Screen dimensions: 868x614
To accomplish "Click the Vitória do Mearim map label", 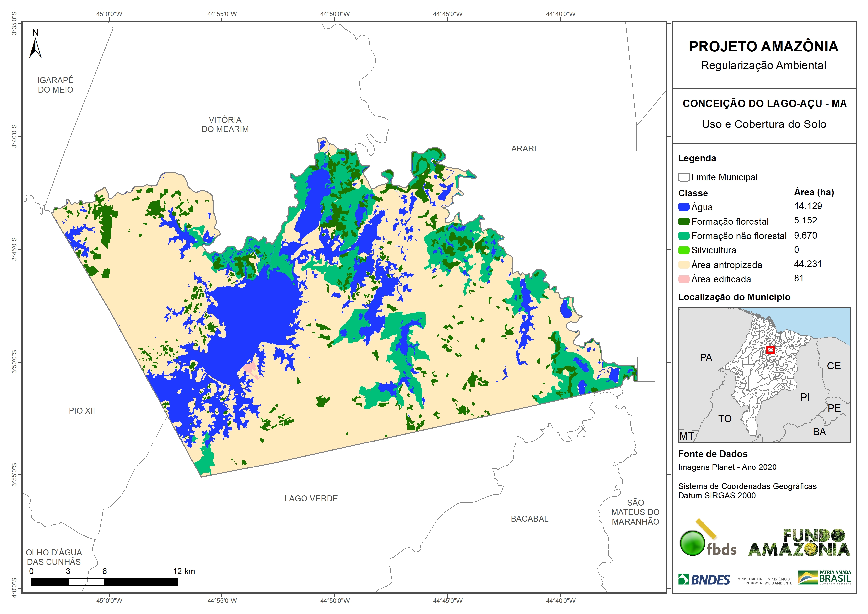I will coord(225,124).
